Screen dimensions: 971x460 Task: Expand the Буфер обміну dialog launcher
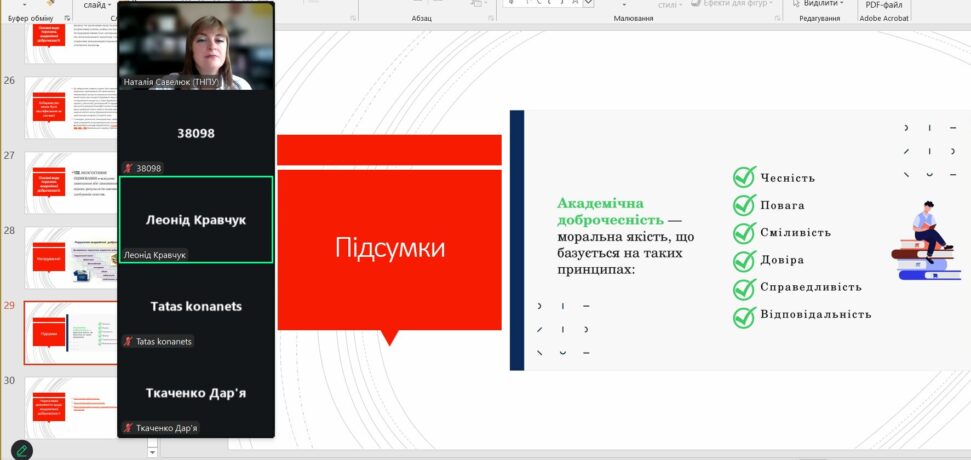tap(68, 19)
